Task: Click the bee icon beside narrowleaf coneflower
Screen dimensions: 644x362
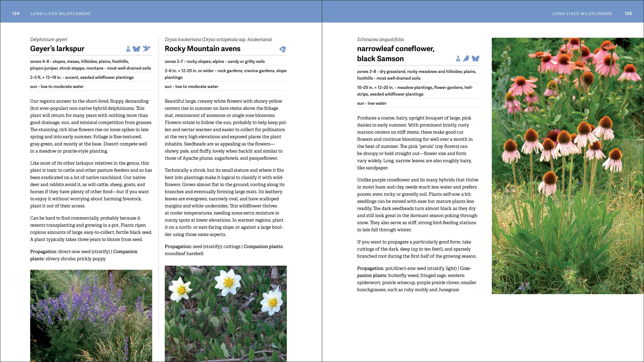Action: click(458, 59)
